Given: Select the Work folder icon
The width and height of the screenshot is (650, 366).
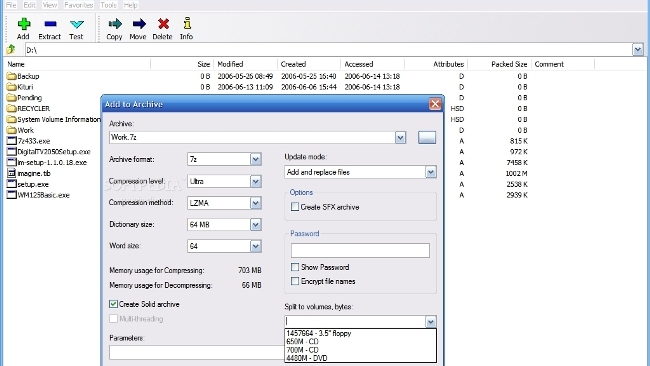Looking at the screenshot, I should (x=12, y=130).
